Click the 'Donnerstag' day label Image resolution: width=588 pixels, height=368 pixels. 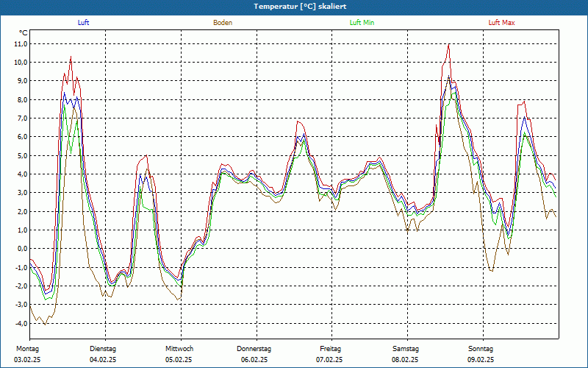[x=254, y=349]
